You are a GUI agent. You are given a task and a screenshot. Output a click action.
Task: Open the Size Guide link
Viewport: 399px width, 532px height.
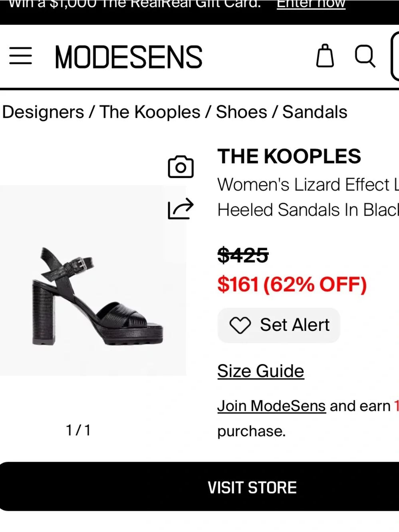[261, 371]
